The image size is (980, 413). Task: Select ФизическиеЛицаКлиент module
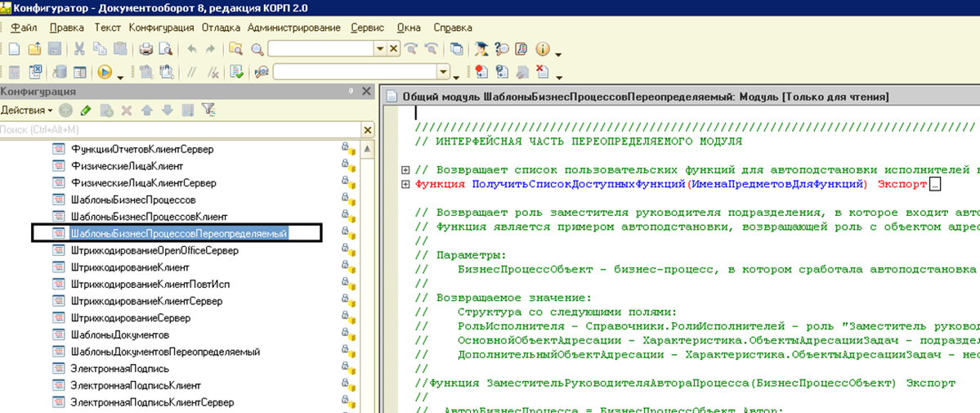pyautogui.click(x=127, y=167)
